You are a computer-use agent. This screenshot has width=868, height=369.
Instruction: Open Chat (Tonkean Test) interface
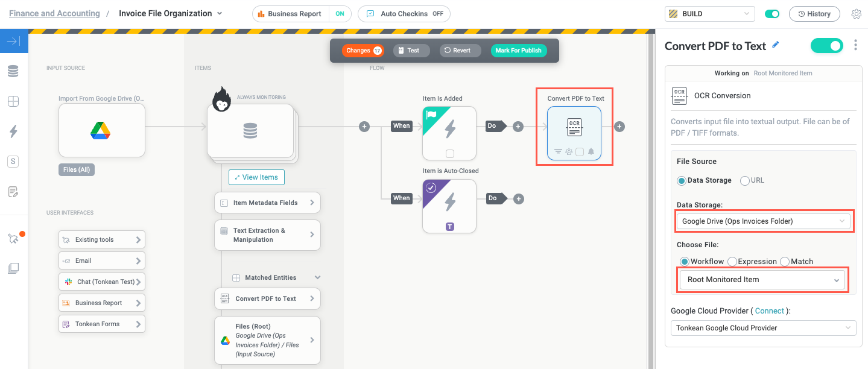pos(101,281)
